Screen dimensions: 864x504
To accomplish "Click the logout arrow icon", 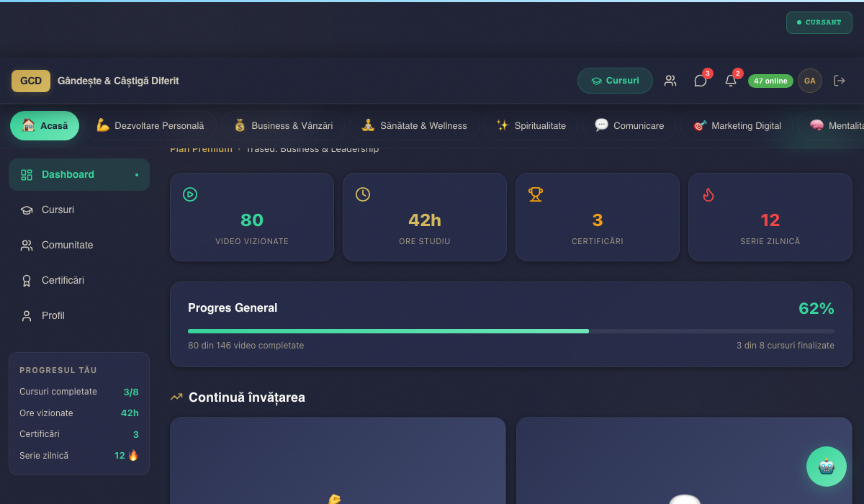I will (x=840, y=81).
